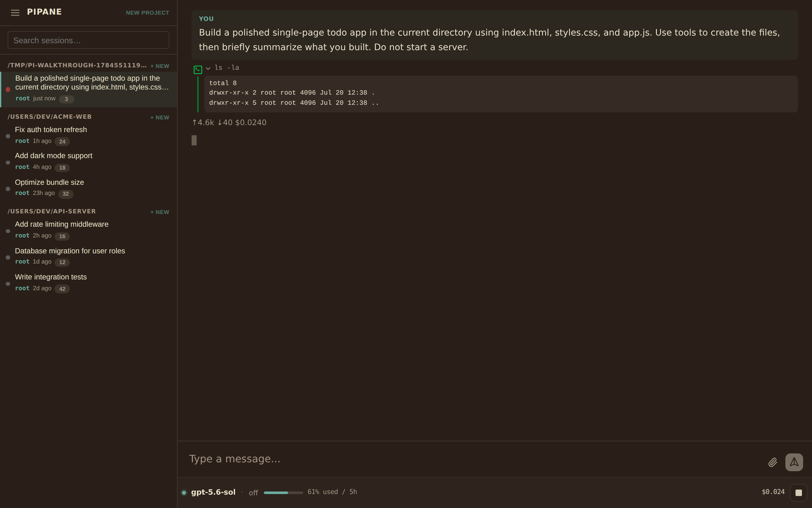Click the '23h ago' timestamp
The width and height of the screenshot is (812, 508).
[44, 193]
